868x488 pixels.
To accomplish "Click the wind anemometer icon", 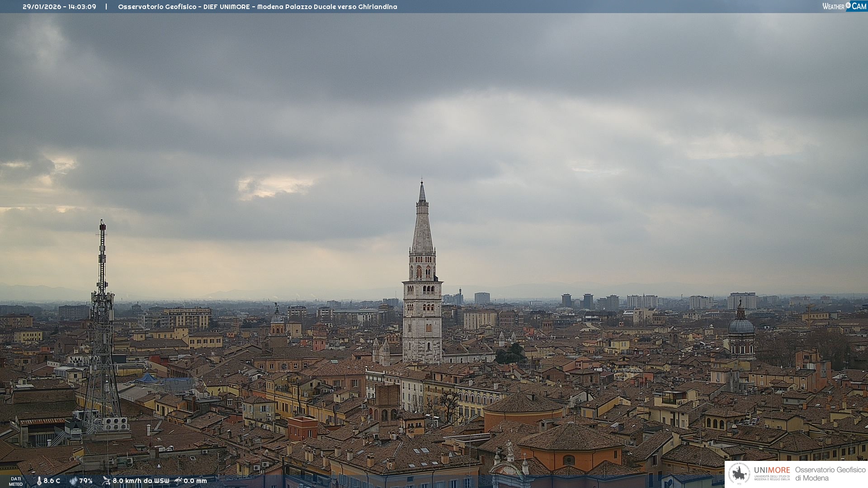I will tap(106, 481).
